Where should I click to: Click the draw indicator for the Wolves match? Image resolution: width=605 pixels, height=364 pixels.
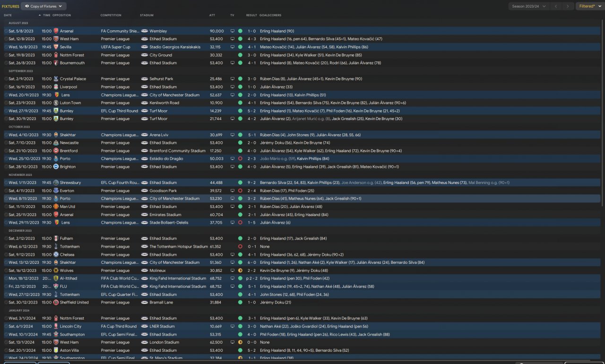point(240,270)
